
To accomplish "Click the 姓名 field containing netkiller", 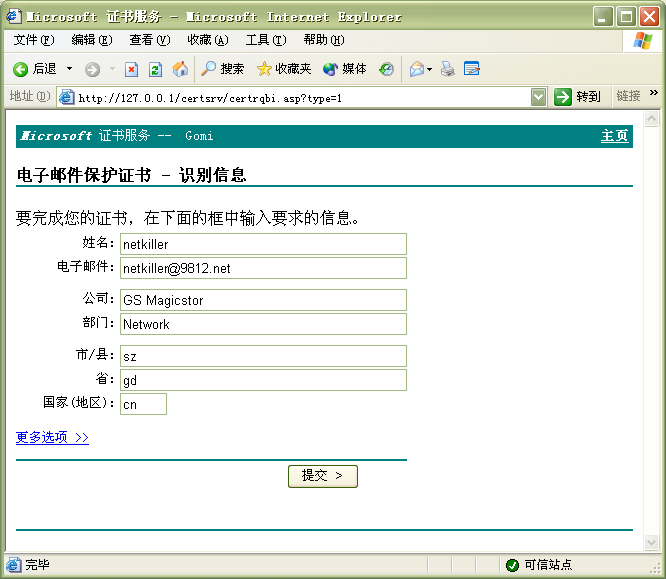I will tap(263, 244).
